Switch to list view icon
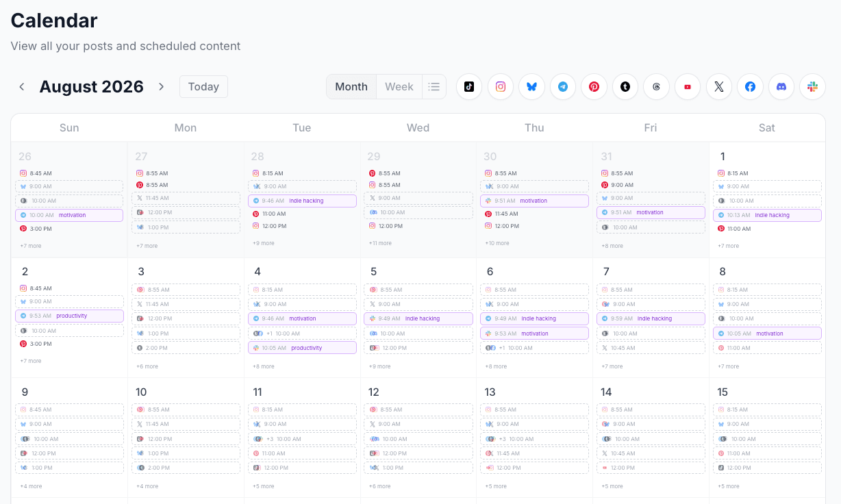Screen dimensions: 841x504 click(x=434, y=87)
